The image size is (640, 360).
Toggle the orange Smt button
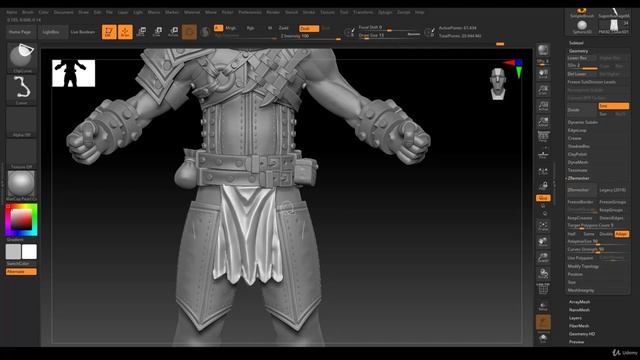[613, 106]
